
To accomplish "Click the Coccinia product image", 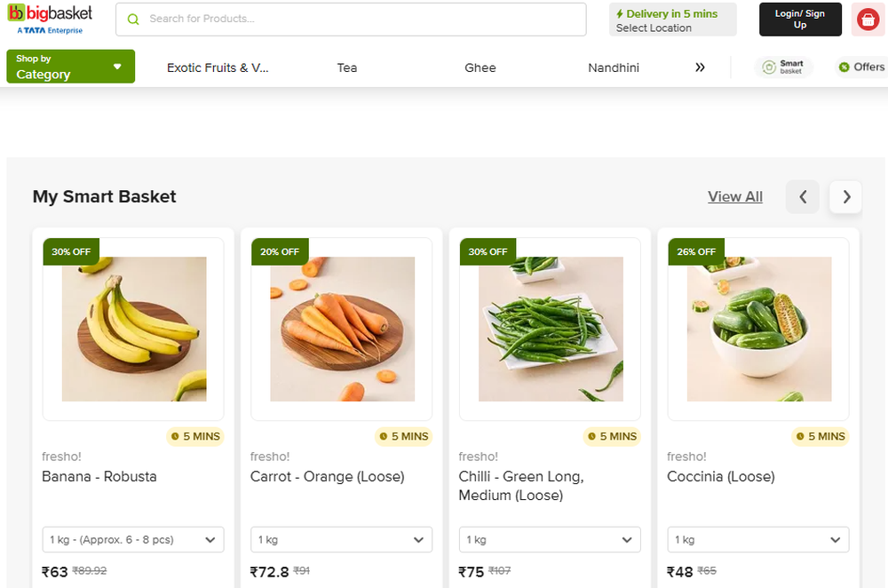I will (758, 329).
